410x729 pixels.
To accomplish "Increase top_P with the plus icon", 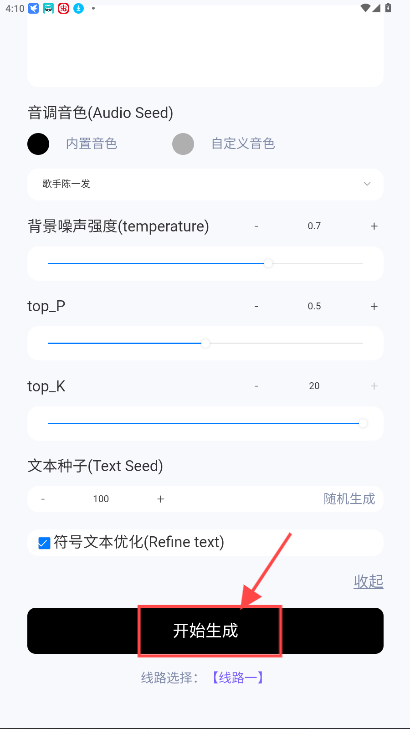I will coord(374,306).
